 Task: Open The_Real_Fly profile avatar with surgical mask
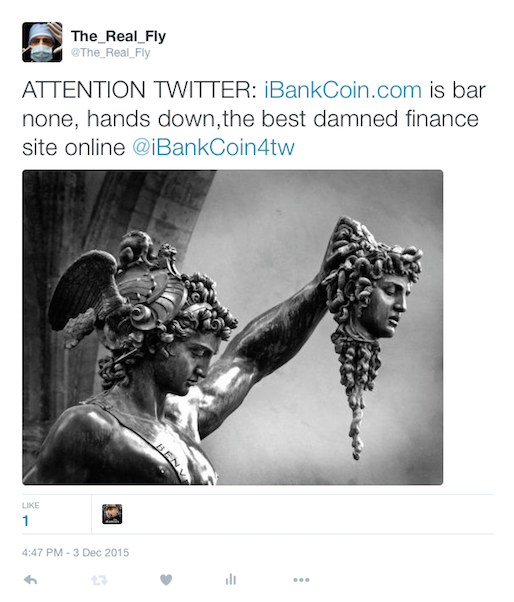click(42, 42)
